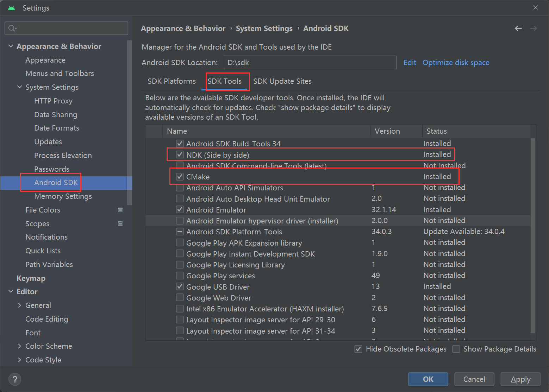Click the Android logo in title bar
The width and height of the screenshot is (549, 392).
click(12, 8)
